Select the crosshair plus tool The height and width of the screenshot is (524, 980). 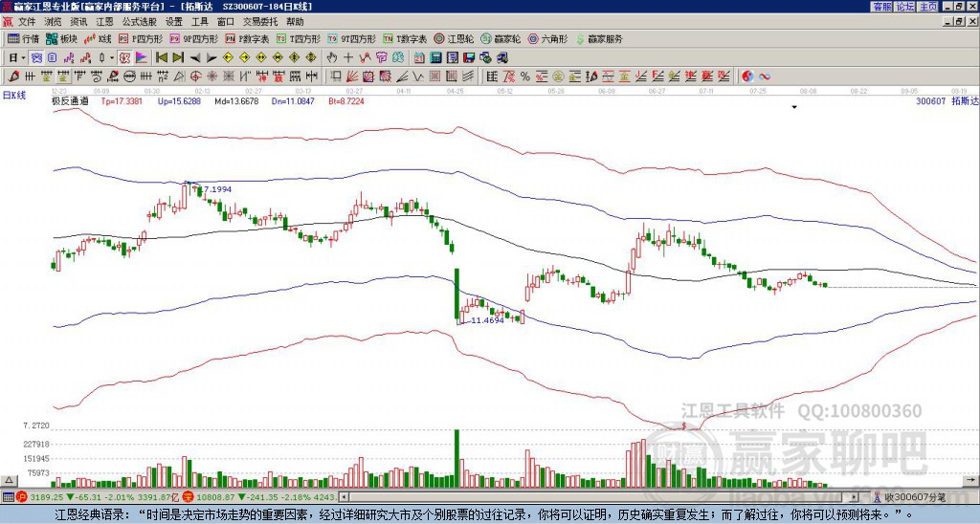pos(348,58)
